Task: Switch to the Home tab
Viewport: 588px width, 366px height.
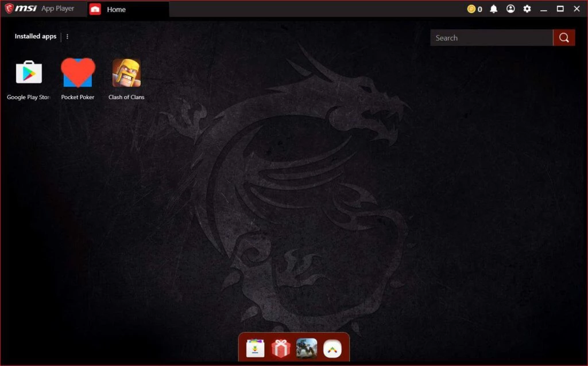Action: [x=116, y=10]
